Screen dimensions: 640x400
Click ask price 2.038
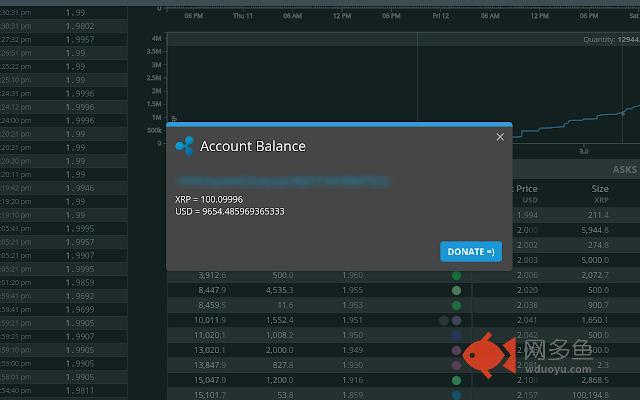(x=527, y=305)
